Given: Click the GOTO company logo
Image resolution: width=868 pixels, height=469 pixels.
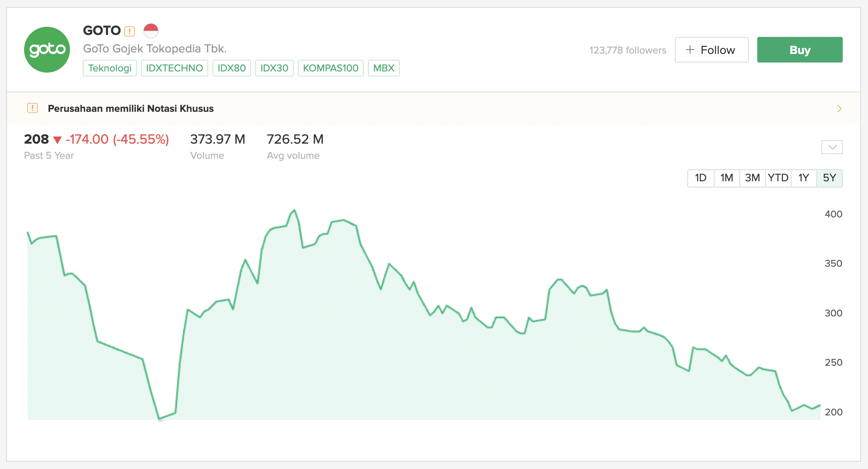Looking at the screenshot, I should coord(47,50).
